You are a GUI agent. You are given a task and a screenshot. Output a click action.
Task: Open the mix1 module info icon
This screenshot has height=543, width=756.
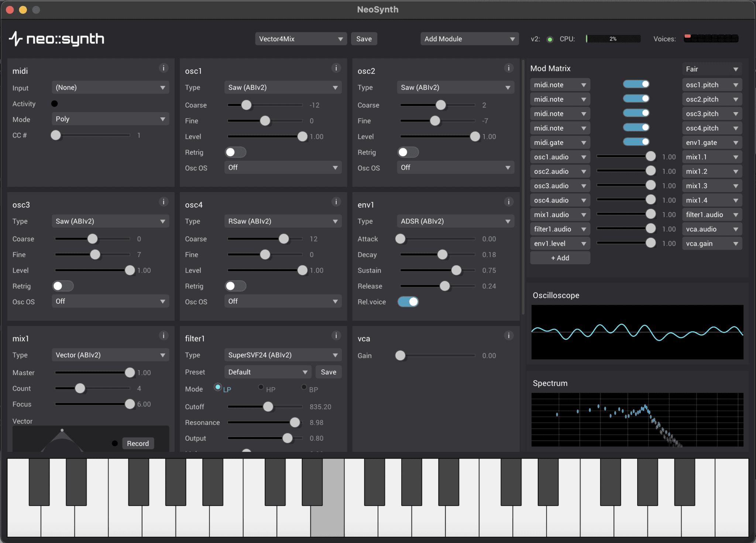click(164, 336)
